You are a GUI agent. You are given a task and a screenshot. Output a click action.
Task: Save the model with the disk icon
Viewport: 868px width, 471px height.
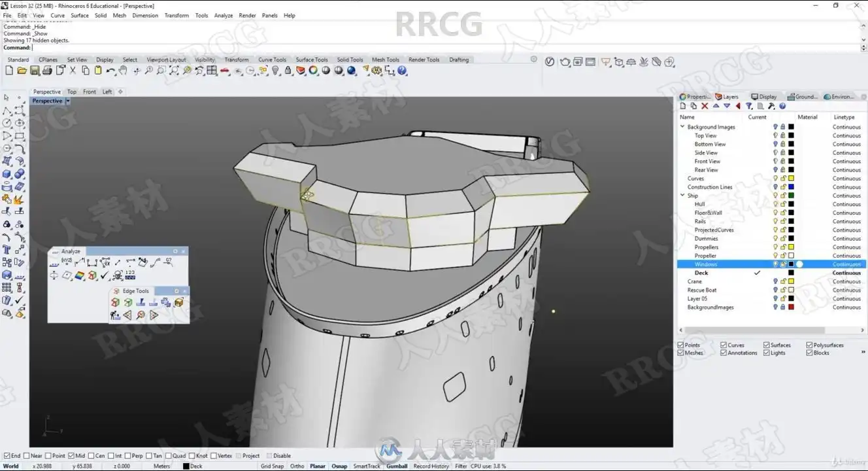[x=34, y=70]
